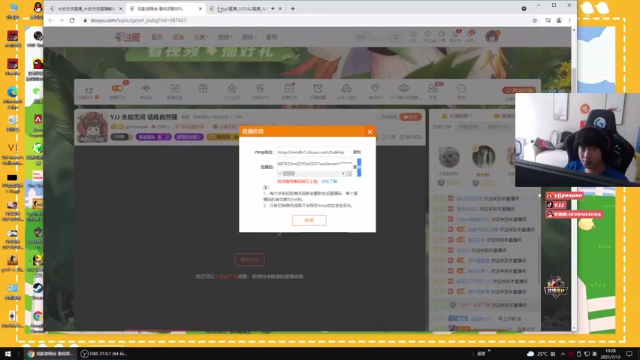Open the Steam desktop icon
The height and width of the screenshot is (360, 640).
[38, 291]
